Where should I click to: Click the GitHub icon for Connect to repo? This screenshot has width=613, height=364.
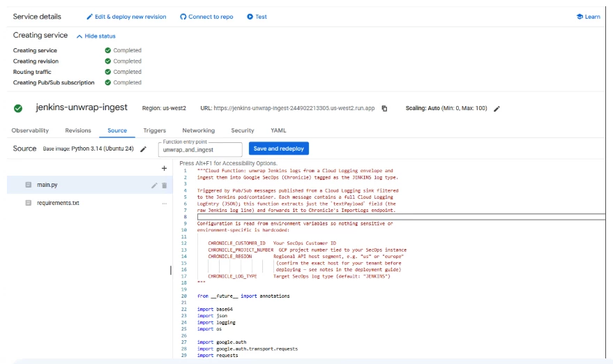click(x=183, y=17)
